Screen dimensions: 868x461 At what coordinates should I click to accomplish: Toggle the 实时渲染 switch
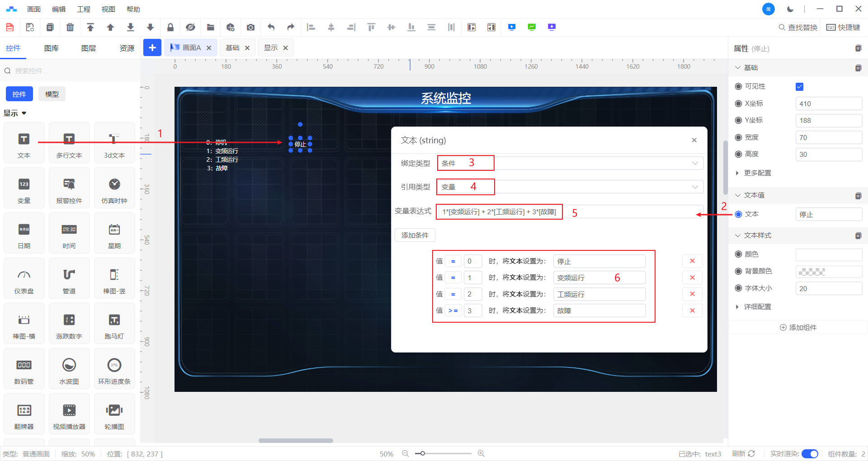click(810, 454)
